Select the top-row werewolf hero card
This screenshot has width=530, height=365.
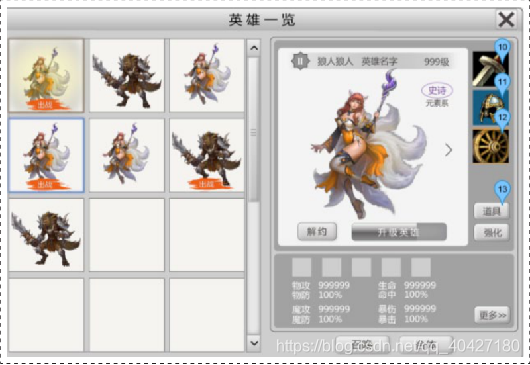tap(127, 75)
